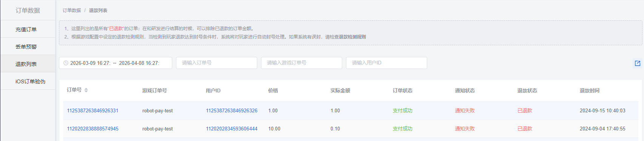Click the 实际金额 column header
The image size is (644, 141).
click(340, 90)
